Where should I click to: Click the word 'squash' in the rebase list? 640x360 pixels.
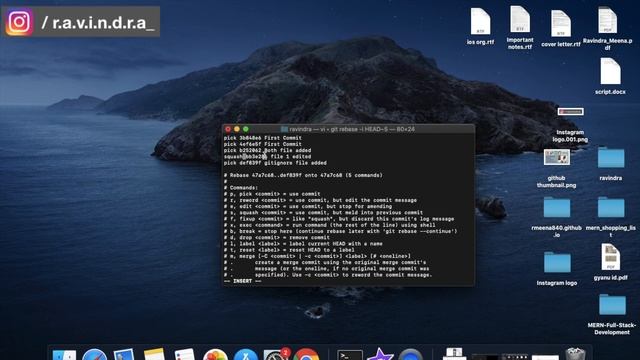[233, 156]
